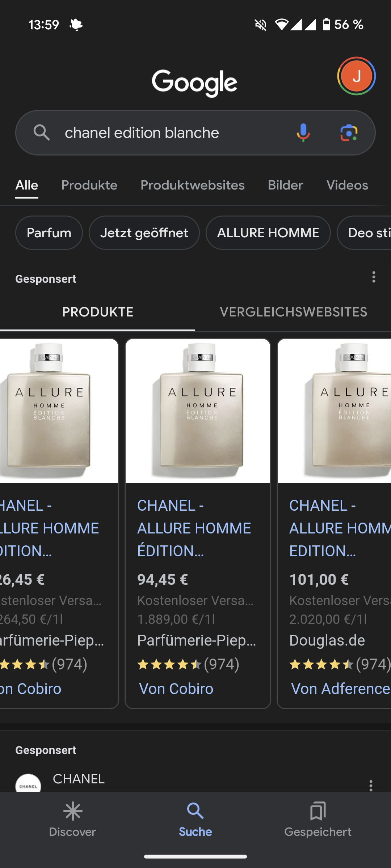The image size is (391, 868).
Task: Open the Douglas.de product bottle thumbnail
Action: coord(335,410)
